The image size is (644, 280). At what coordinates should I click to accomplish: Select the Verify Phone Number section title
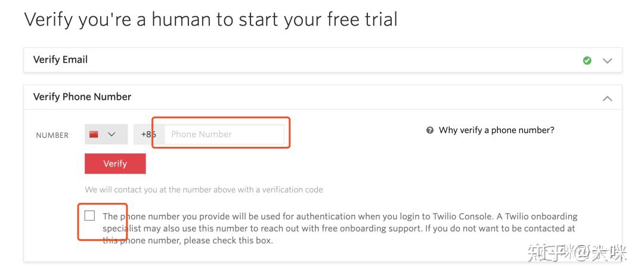82,97
